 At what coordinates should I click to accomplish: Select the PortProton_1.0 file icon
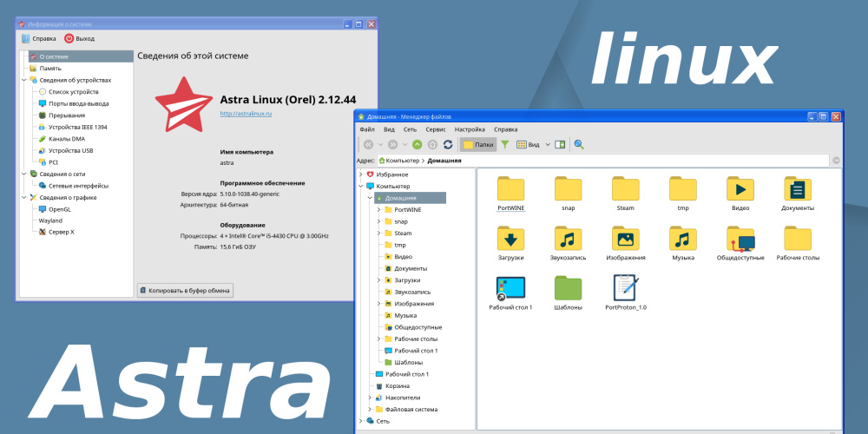tap(626, 293)
